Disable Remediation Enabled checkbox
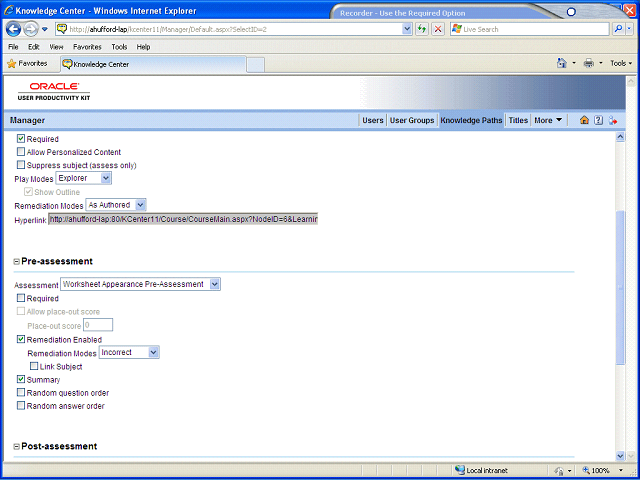This screenshot has height=480, width=640. click(x=21, y=339)
